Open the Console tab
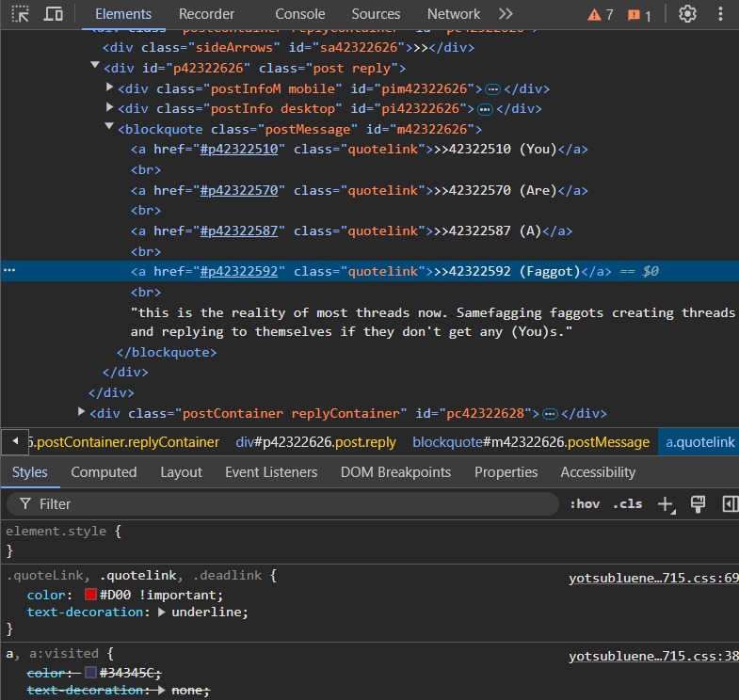 299,14
